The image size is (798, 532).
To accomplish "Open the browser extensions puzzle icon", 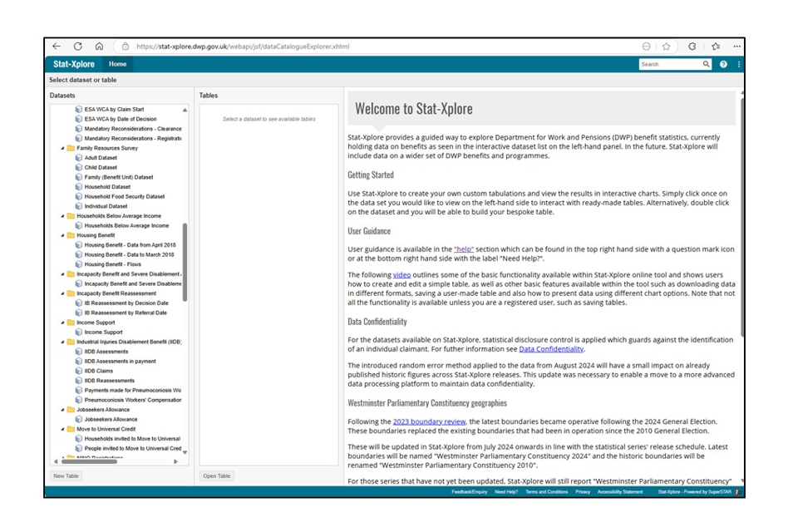I will [x=692, y=47].
